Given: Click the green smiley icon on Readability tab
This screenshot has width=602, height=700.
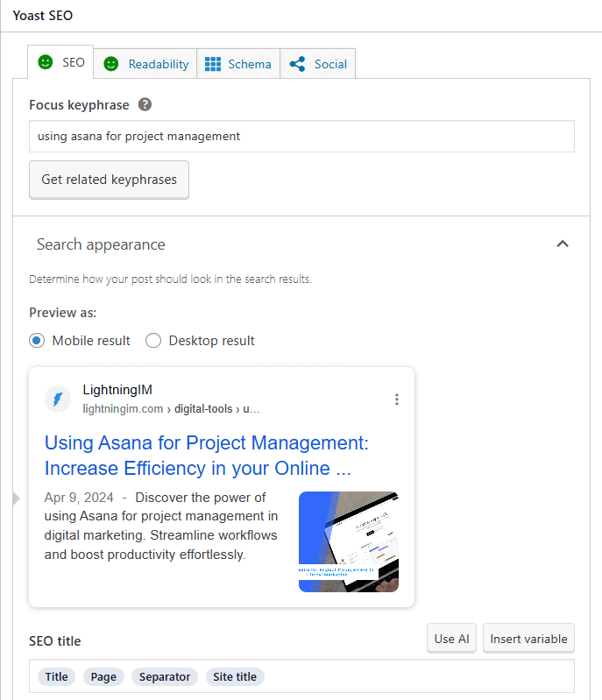Looking at the screenshot, I should tap(110, 64).
